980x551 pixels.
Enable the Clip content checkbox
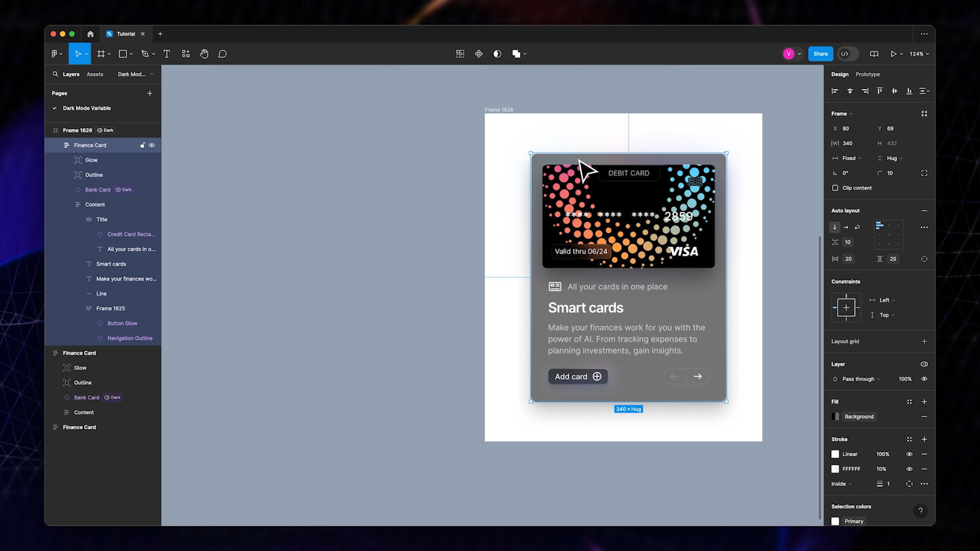pos(836,187)
